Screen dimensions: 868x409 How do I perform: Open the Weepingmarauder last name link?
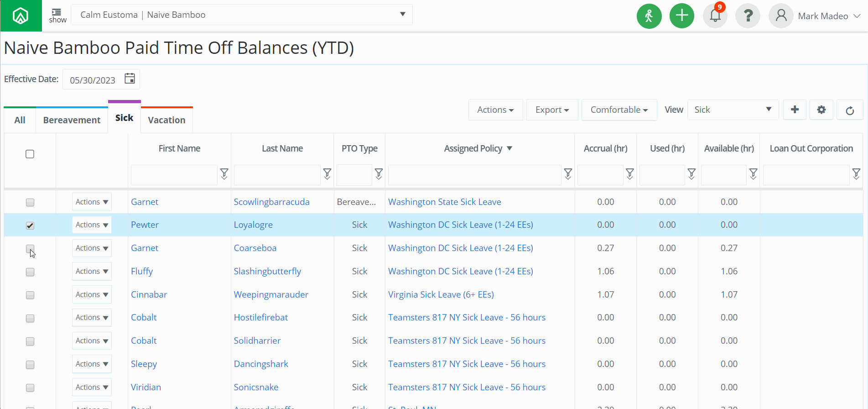(271, 294)
